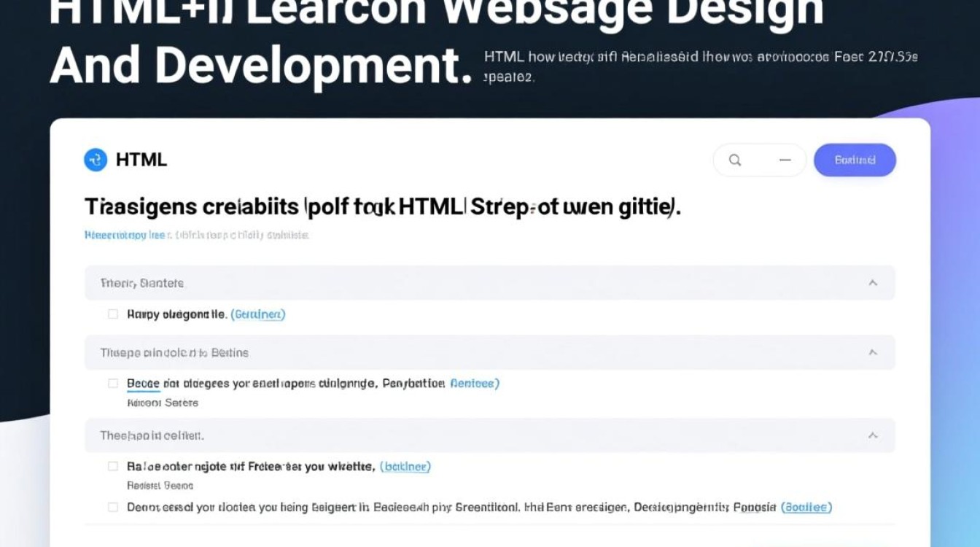Click the underlined first word on the "Penybatton" row
980x547 pixels.
pyautogui.click(x=143, y=384)
